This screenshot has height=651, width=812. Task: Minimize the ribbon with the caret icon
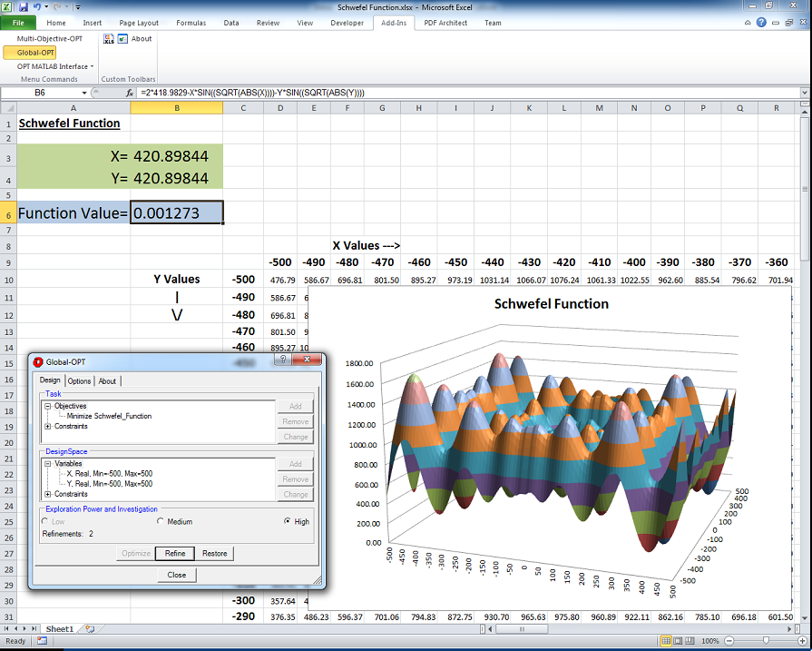748,23
